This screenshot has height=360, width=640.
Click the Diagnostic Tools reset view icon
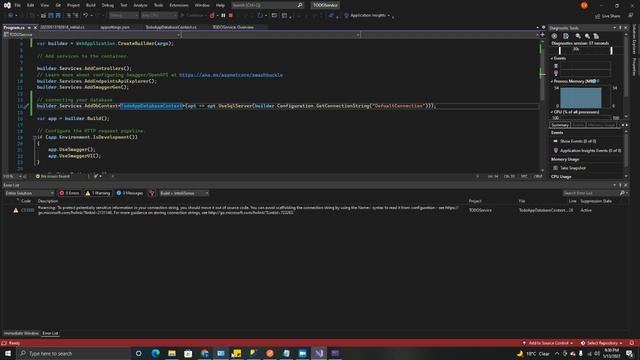click(596, 36)
